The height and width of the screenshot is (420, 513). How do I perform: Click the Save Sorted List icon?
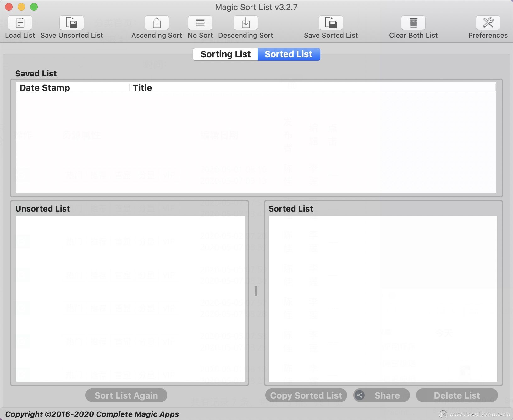coord(331,23)
